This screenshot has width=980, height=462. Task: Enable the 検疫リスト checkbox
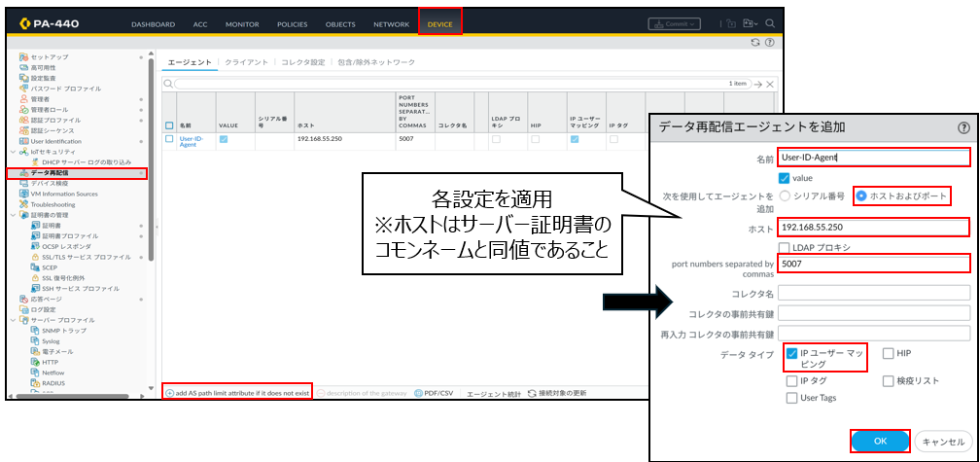[x=889, y=380]
